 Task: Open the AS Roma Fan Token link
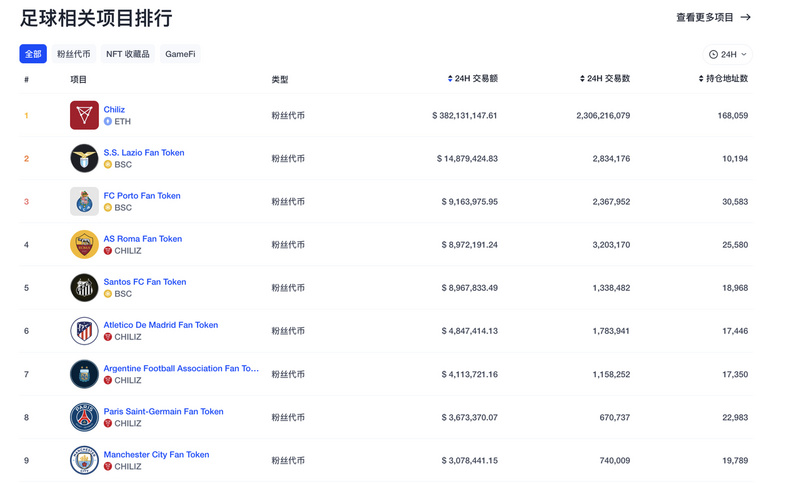tap(143, 239)
